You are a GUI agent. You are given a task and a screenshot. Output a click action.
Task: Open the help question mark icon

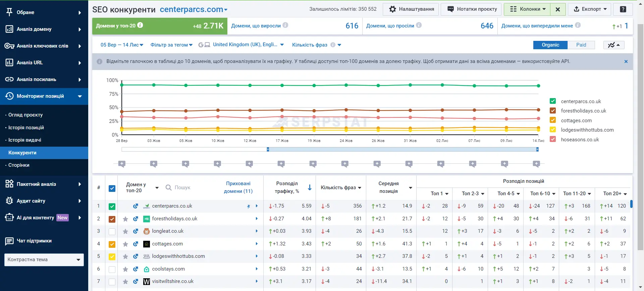point(623,9)
